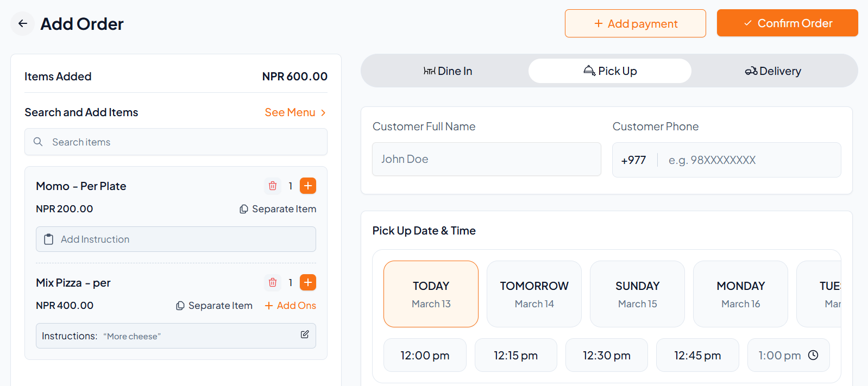Switch to Delivery tab
868x386 pixels.
[773, 71]
